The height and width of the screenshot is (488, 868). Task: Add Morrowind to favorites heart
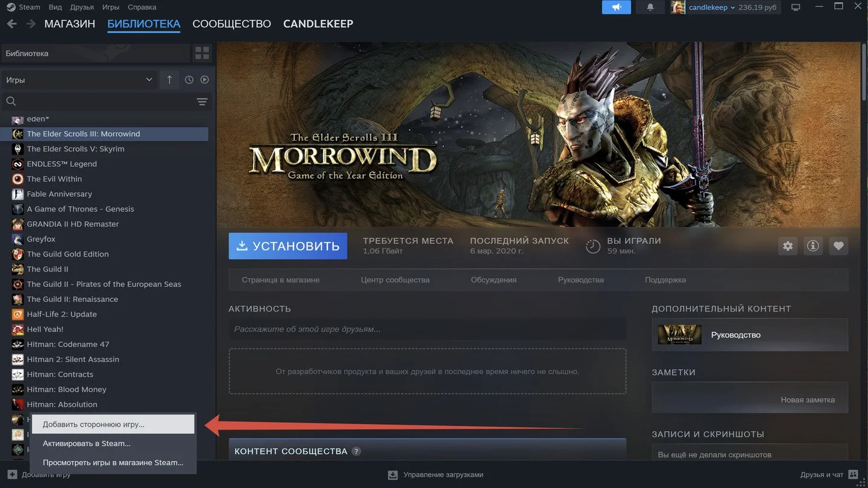pyautogui.click(x=838, y=246)
